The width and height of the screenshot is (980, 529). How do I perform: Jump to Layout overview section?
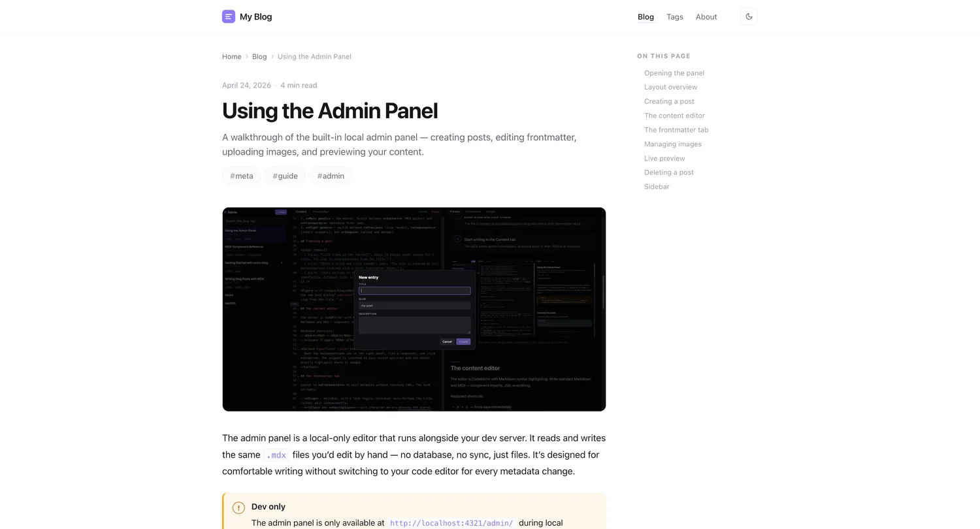coord(670,87)
